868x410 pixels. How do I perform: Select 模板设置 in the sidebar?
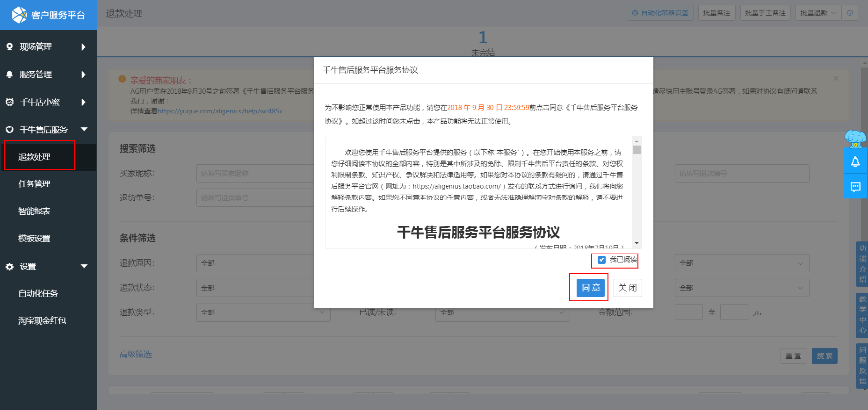click(34, 239)
